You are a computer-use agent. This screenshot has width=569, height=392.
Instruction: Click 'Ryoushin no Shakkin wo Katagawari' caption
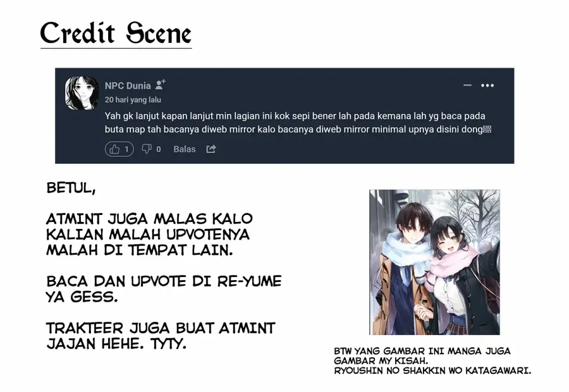pyautogui.click(x=432, y=371)
